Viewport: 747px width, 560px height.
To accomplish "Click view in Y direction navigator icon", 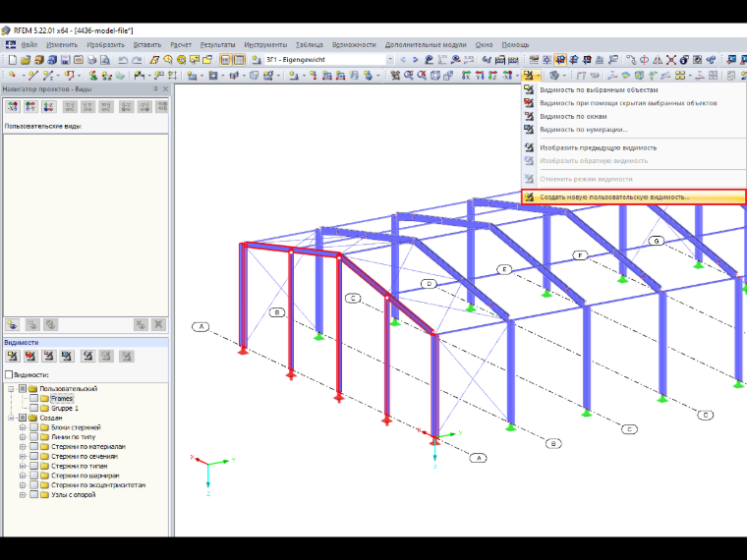I will coord(30,107).
